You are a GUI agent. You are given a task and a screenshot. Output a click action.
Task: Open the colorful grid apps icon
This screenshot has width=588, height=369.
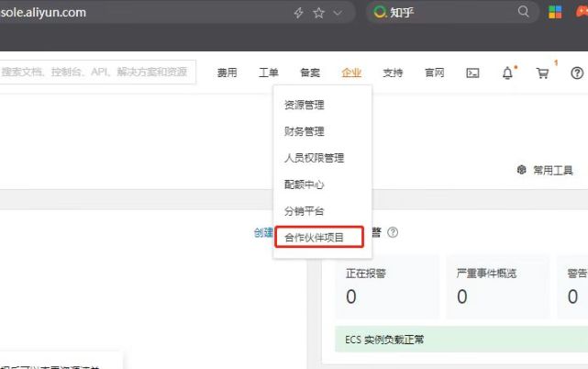(x=555, y=12)
